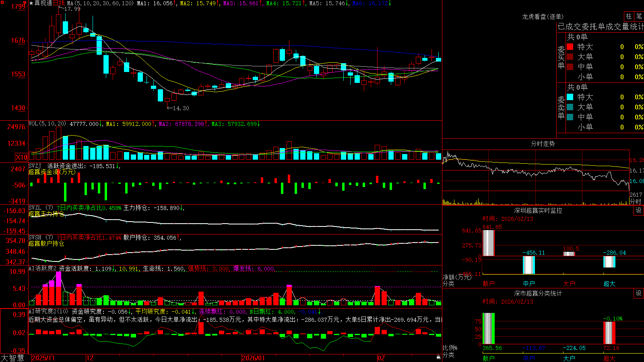Viewport: 644px width, 362px height.
Task: Click the dark red 中单 buy order swatch
Action: point(570,67)
